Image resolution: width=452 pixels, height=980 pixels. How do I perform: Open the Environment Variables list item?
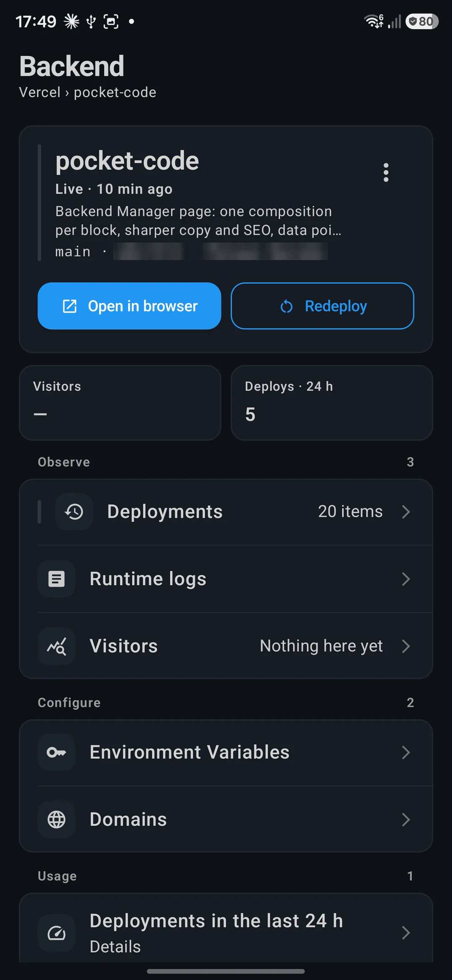[x=226, y=752]
